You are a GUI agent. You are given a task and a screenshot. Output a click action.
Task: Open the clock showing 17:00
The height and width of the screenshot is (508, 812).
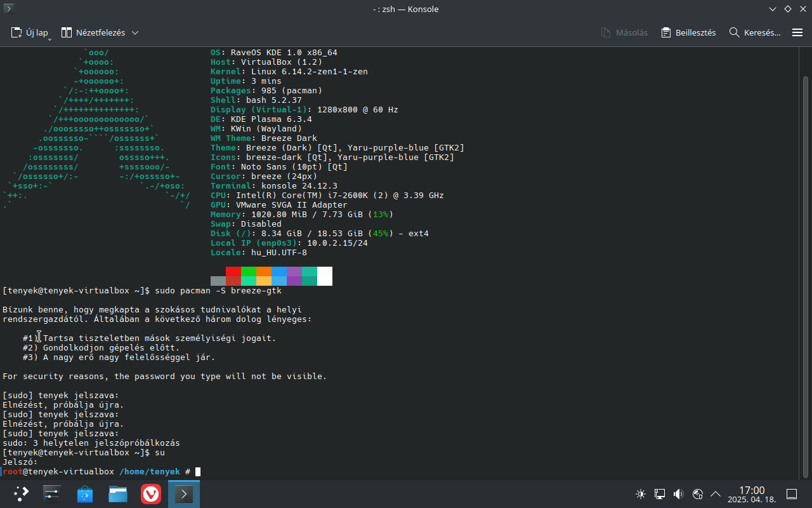tap(752, 494)
